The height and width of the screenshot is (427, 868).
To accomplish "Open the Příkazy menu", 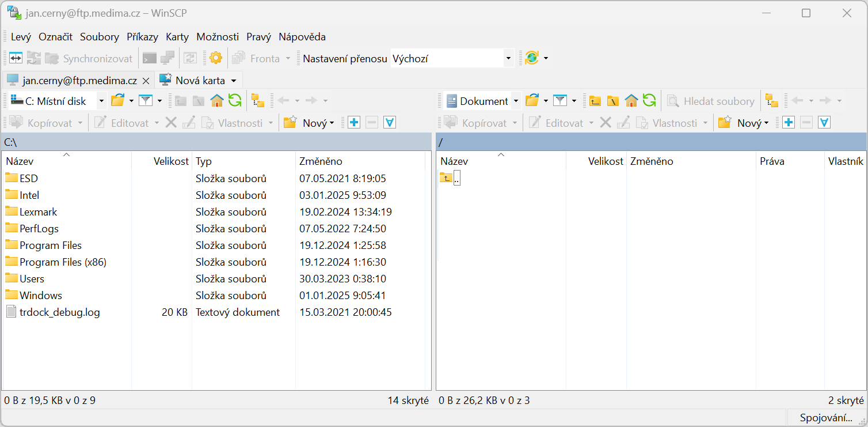I will point(142,37).
